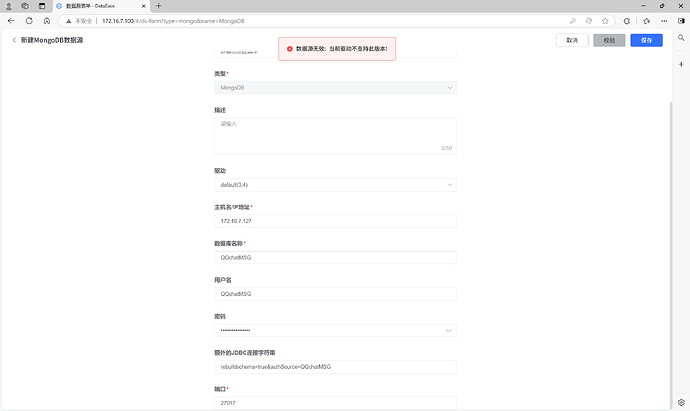Click the blue 保存 save button
Screen dimensions: 690x411
pos(646,40)
